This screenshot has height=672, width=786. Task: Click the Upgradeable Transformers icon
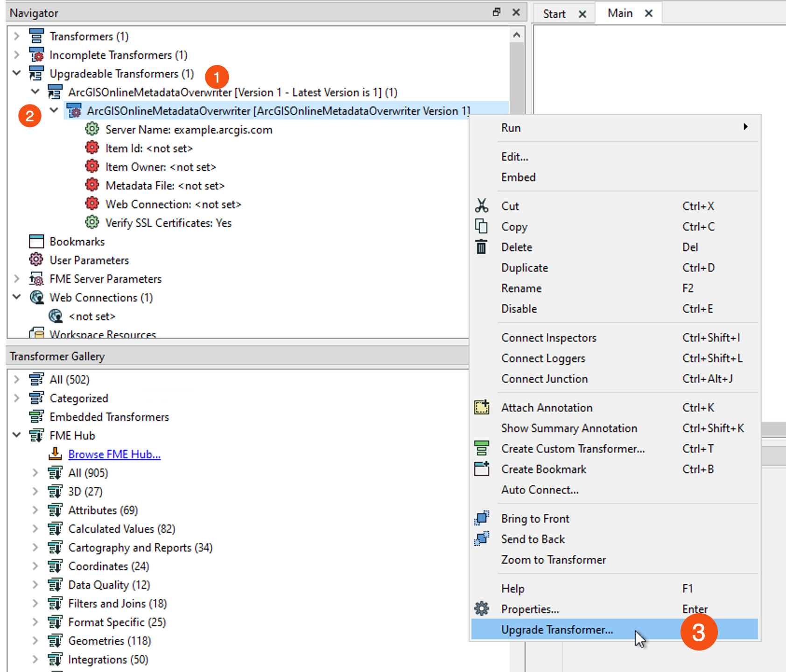[36, 73]
